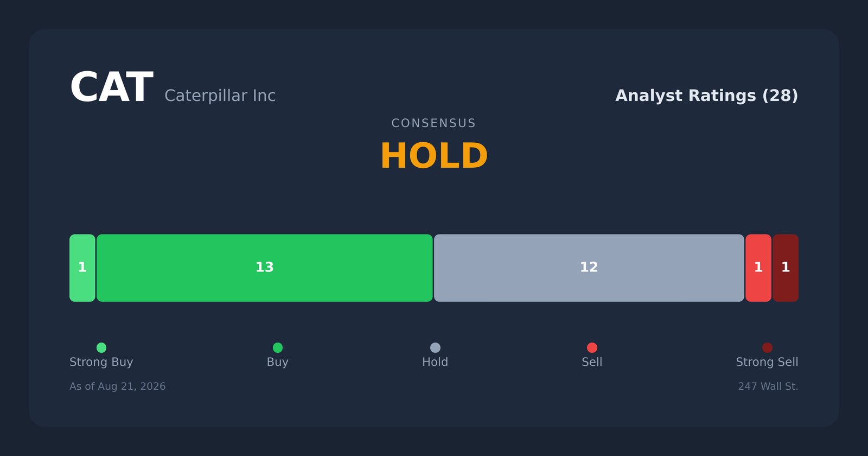Viewport: 868px width, 456px height.
Task: Click the CONSENSUS label
Action: [x=434, y=123]
